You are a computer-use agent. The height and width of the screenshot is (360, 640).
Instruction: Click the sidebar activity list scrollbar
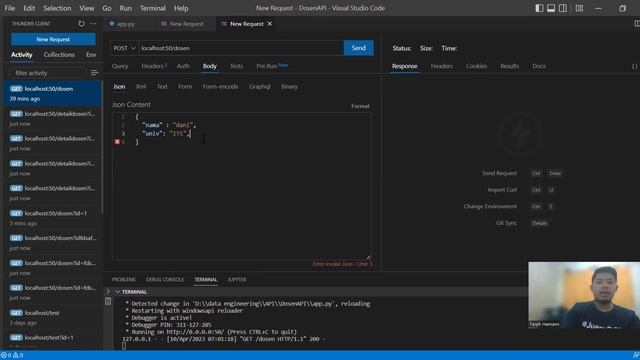click(102, 147)
